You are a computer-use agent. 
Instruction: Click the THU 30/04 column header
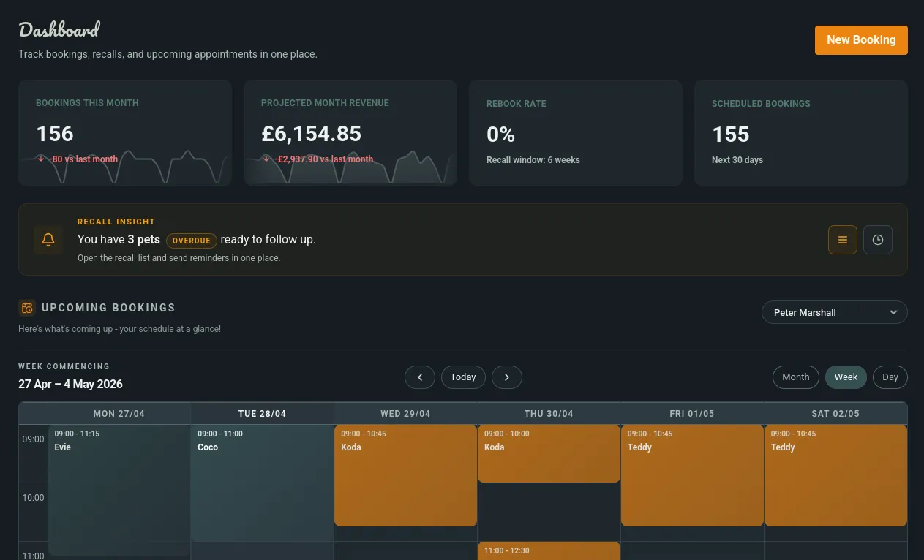pyautogui.click(x=549, y=414)
